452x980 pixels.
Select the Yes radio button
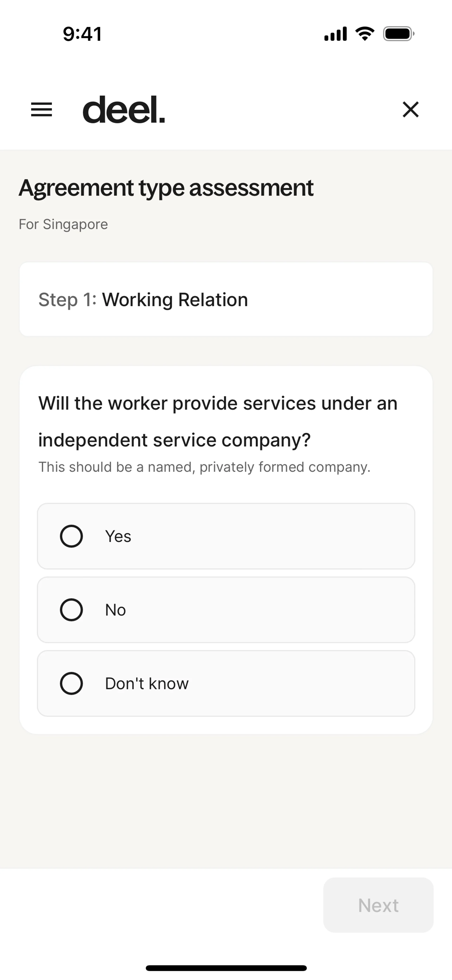point(72,536)
